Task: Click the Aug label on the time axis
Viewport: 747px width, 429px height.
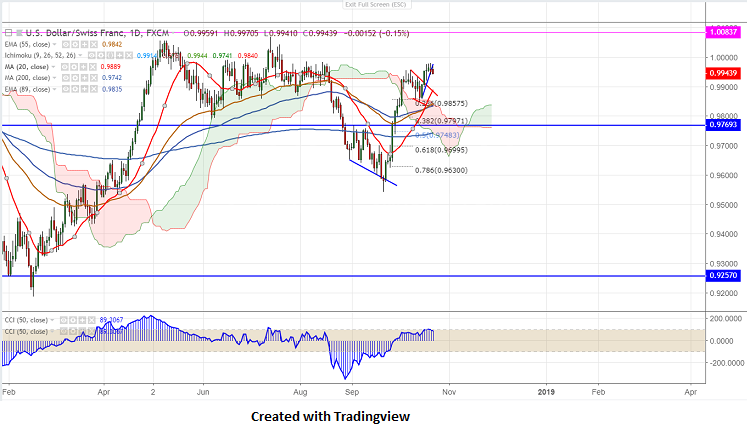Action: pos(300,392)
